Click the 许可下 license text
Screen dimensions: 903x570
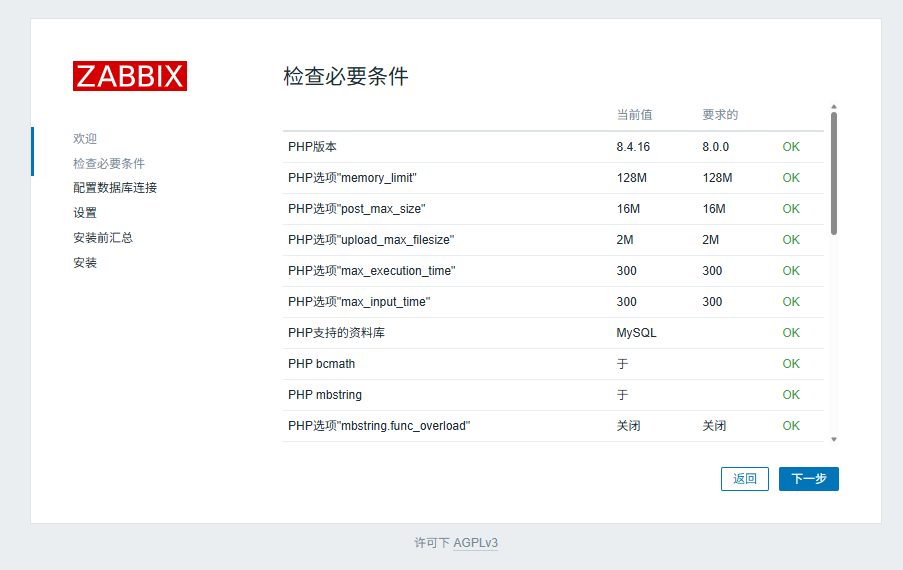(432, 543)
